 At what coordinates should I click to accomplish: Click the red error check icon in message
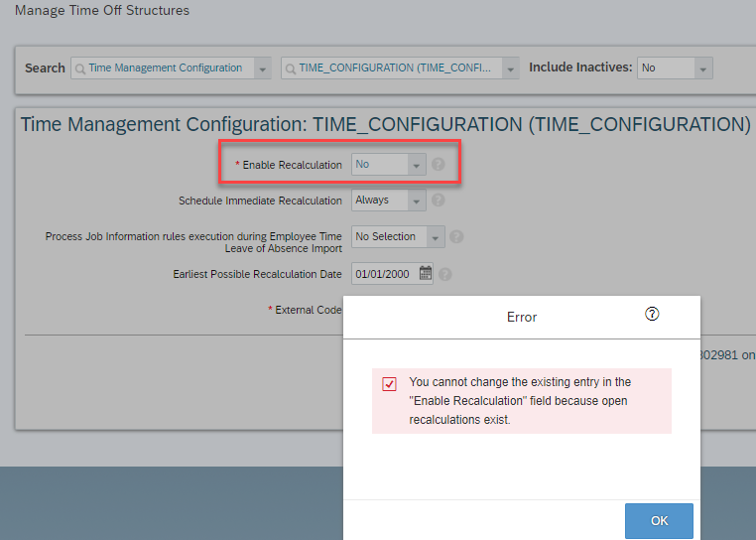389,384
